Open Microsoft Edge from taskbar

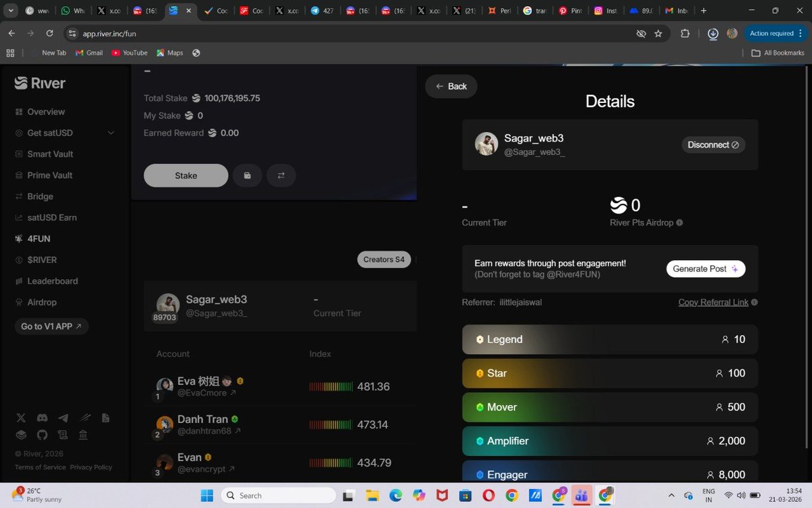click(x=396, y=495)
